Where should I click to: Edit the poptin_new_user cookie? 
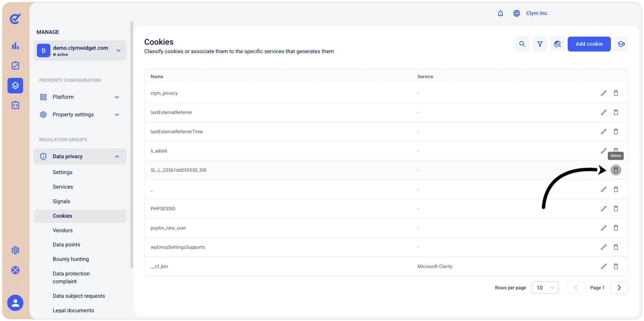click(x=603, y=228)
